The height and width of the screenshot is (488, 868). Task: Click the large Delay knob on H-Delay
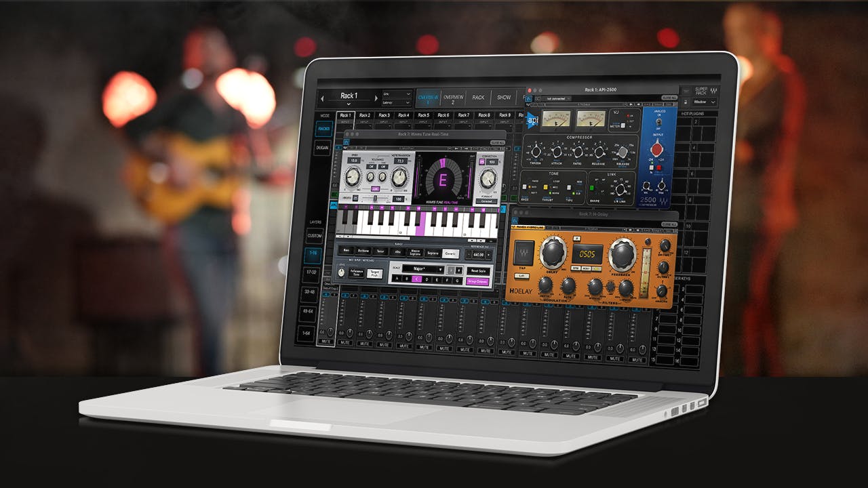553,253
